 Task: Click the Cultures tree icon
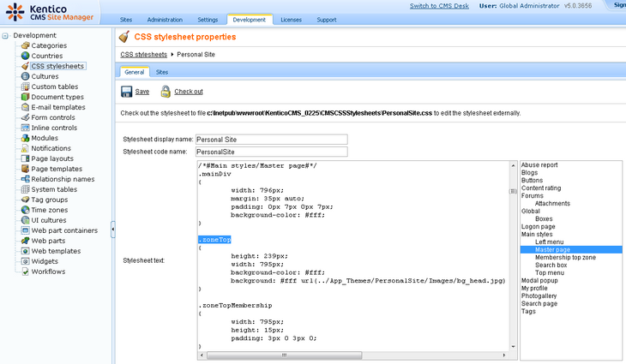tap(25, 76)
